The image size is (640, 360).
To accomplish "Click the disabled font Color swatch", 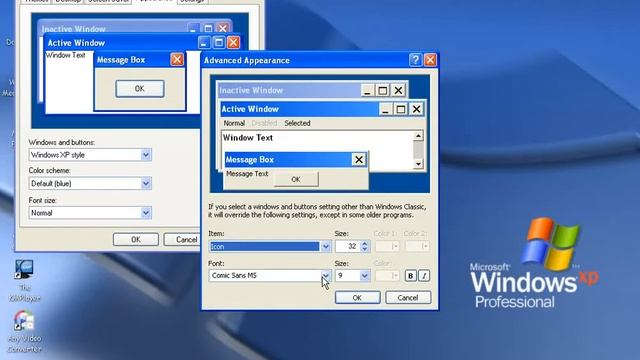I will (387, 276).
